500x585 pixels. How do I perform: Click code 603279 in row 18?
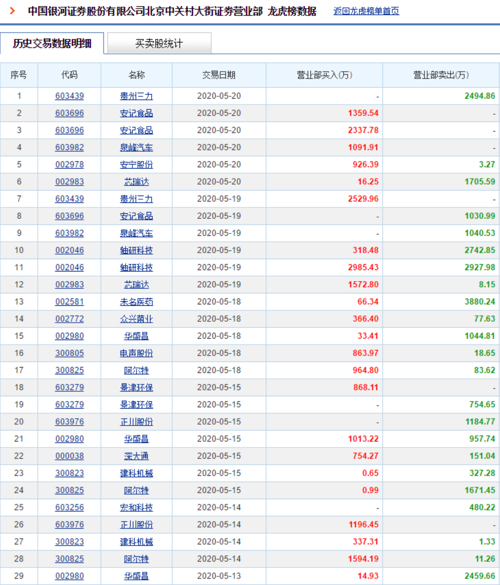click(x=69, y=388)
